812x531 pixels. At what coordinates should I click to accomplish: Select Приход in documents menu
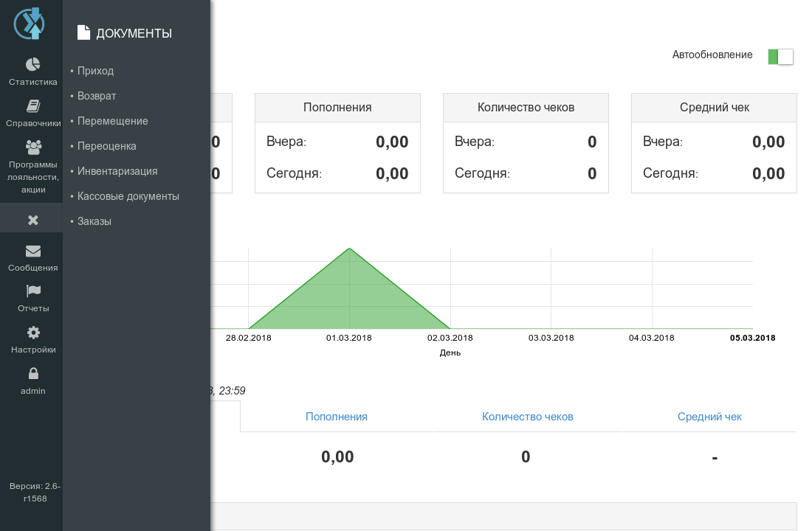pyautogui.click(x=95, y=71)
